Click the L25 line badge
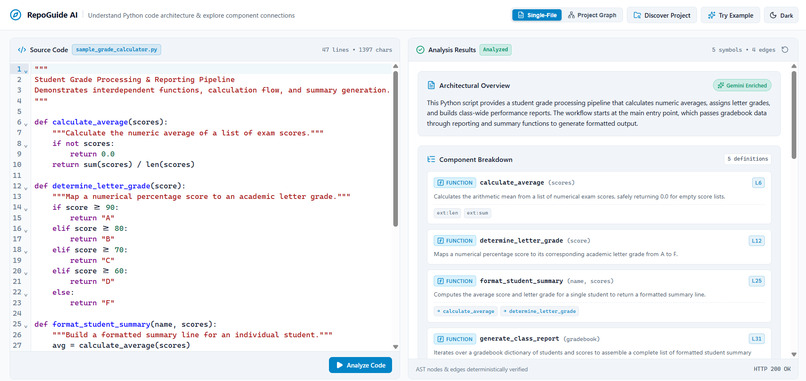The height and width of the screenshot is (381, 806). pyautogui.click(x=757, y=281)
